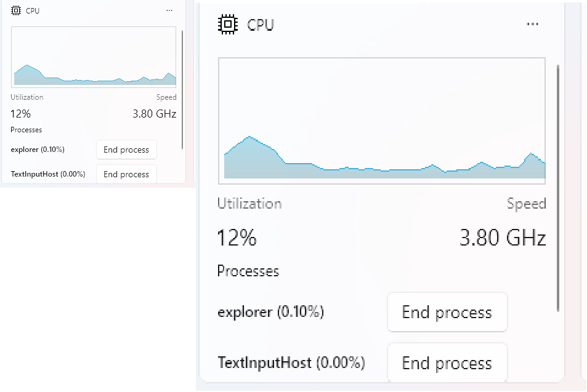Screen dimensions: 587x392
Task: Click the 3.80 GHz speed value in large widget
Action: (503, 238)
